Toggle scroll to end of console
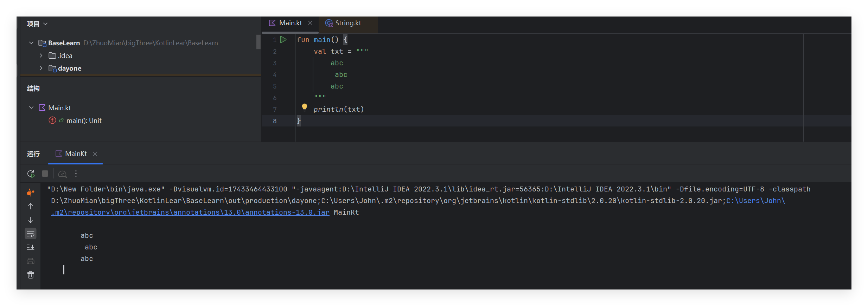This screenshot has height=306, width=868. (x=31, y=247)
